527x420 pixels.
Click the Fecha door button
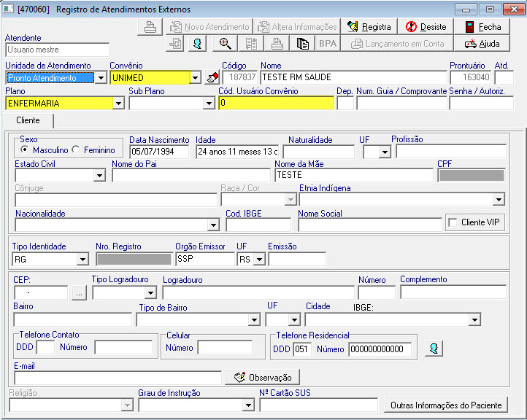482,27
